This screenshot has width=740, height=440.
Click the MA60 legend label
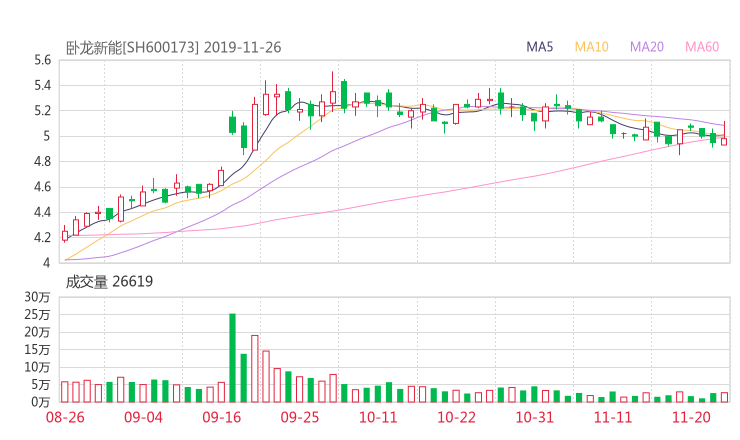[702, 47]
